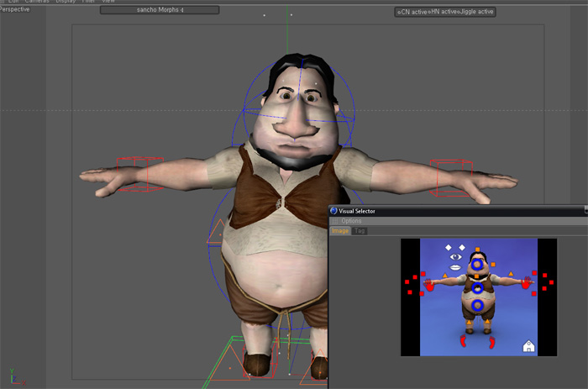Select the blue ring on the chest

pyautogui.click(x=477, y=288)
